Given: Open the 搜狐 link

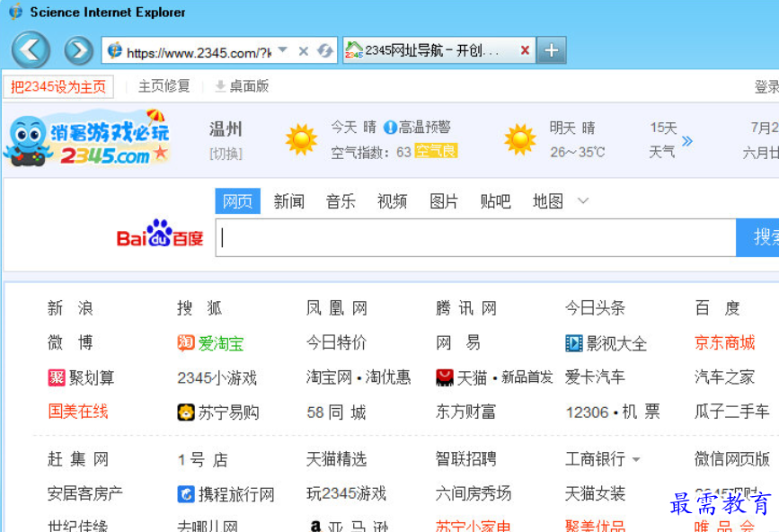Looking at the screenshot, I should pyautogui.click(x=199, y=308).
